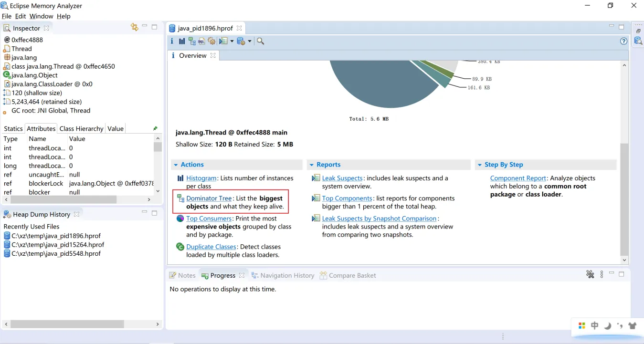
Task: Click the help question mark icon
Action: (623, 42)
